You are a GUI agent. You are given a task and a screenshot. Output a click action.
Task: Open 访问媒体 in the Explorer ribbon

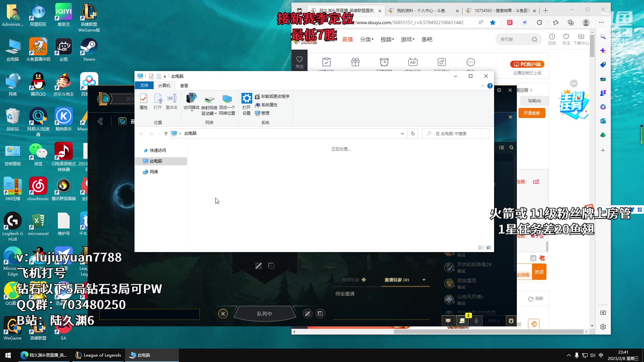pyautogui.click(x=192, y=102)
